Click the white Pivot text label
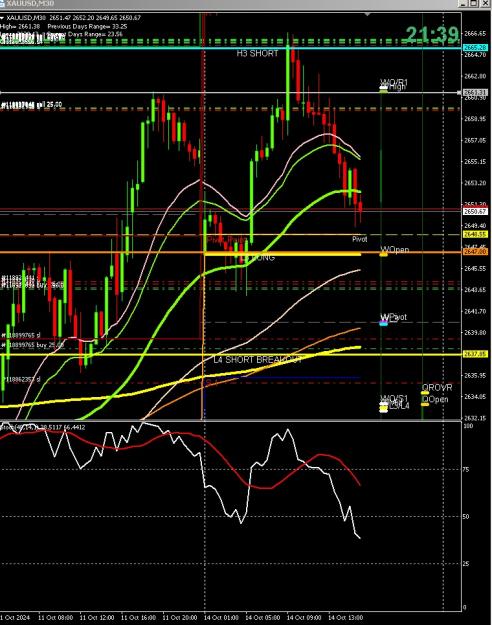 coord(360,239)
